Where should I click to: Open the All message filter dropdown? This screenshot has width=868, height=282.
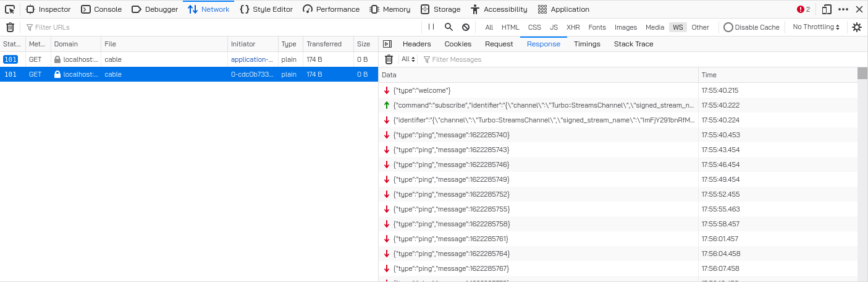pyautogui.click(x=407, y=59)
